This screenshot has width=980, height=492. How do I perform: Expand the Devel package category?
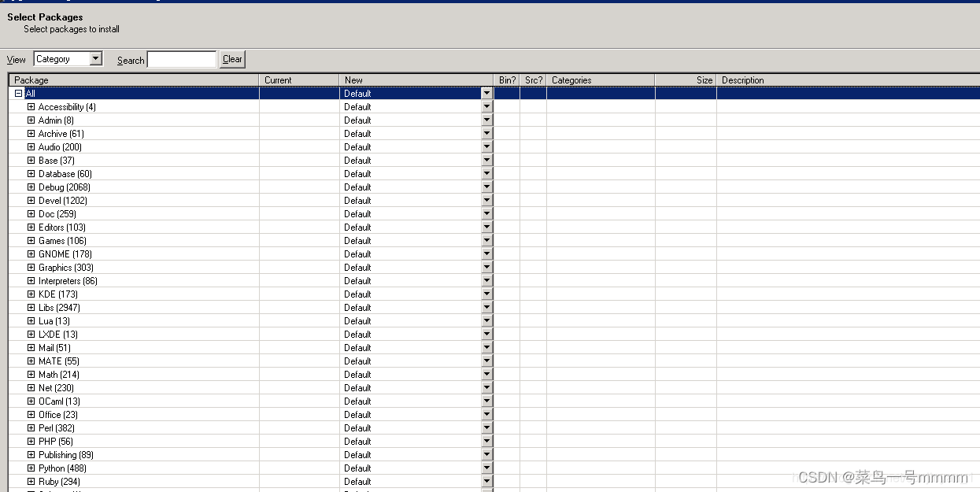point(30,200)
